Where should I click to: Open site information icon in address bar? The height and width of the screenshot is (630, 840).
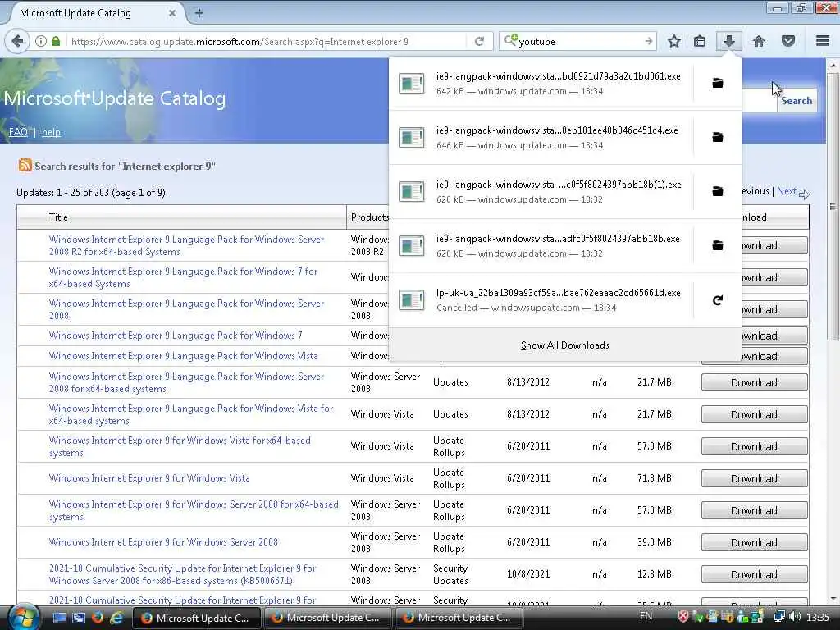coord(41,41)
